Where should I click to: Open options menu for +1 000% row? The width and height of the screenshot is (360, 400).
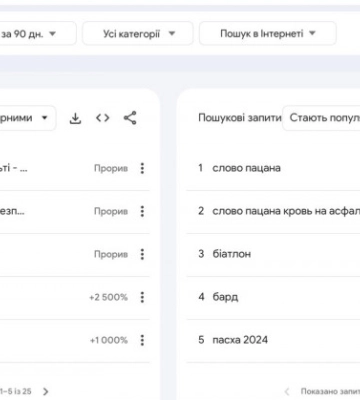point(142,340)
